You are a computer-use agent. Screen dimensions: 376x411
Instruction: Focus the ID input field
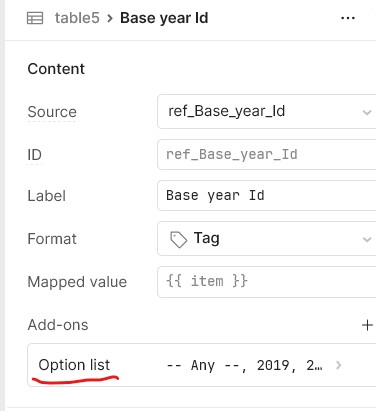click(267, 155)
